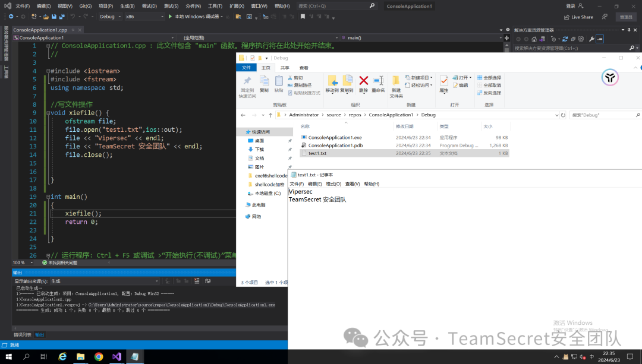Open the 显示输出来源 生成 dropdown

point(105,281)
